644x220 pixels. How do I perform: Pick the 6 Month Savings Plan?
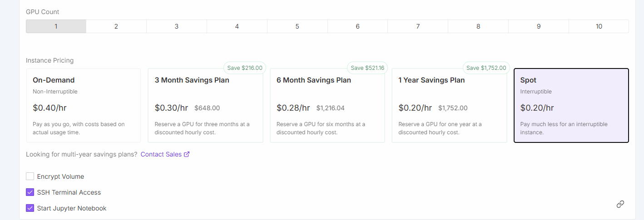pyautogui.click(x=327, y=105)
